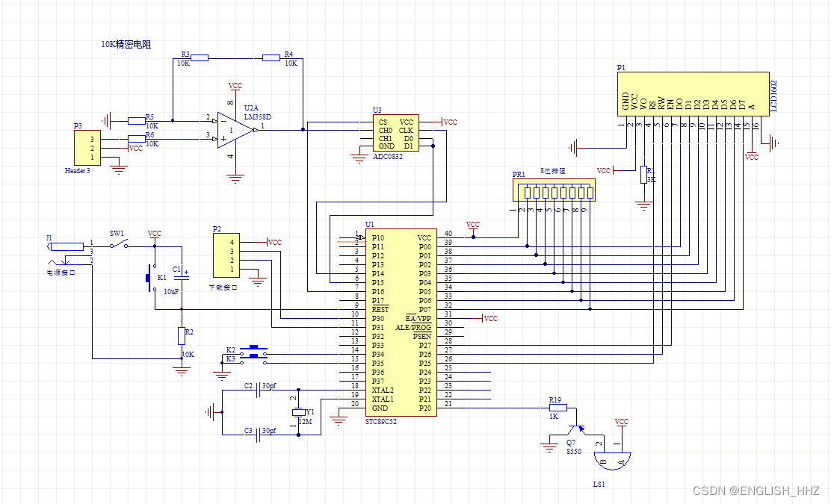Select resistor R5 10K
831x504 pixels.
tap(137, 121)
